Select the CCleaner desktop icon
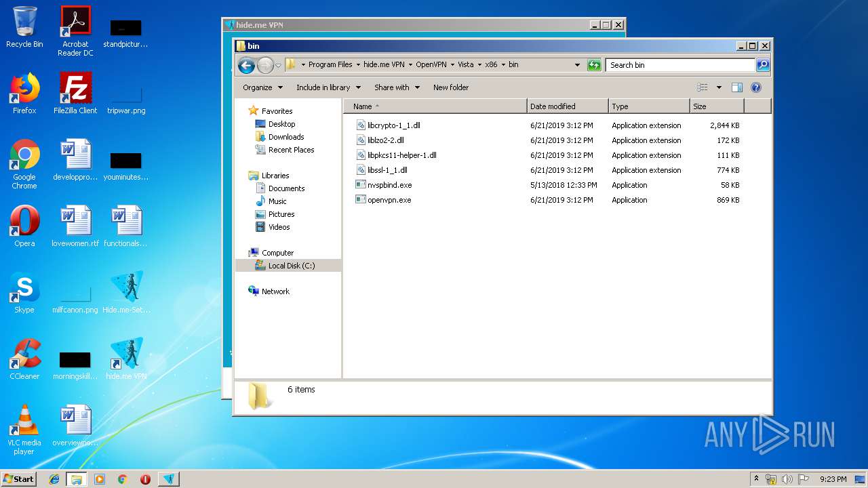 (24, 359)
